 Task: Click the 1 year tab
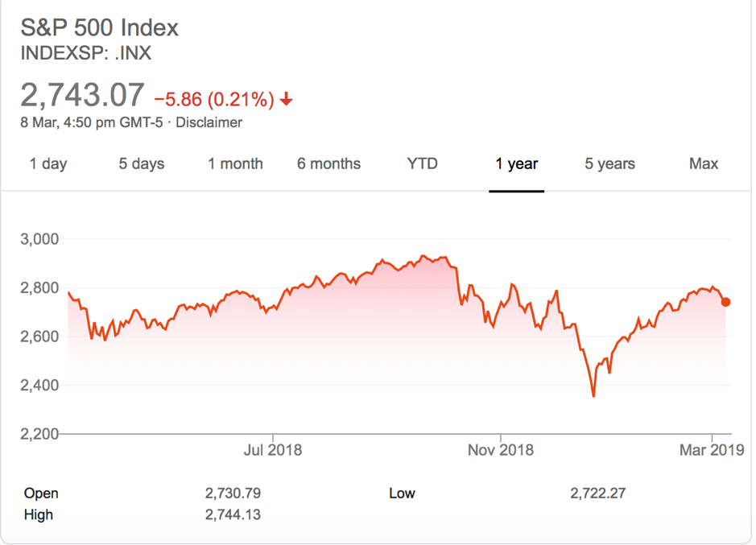(x=516, y=163)
